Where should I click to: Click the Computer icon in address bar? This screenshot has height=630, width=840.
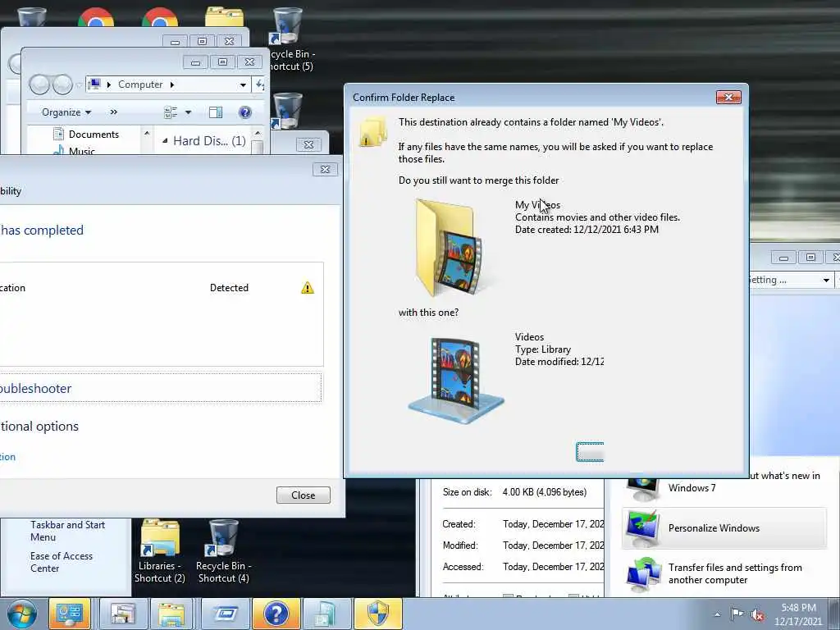click(95, 84)
